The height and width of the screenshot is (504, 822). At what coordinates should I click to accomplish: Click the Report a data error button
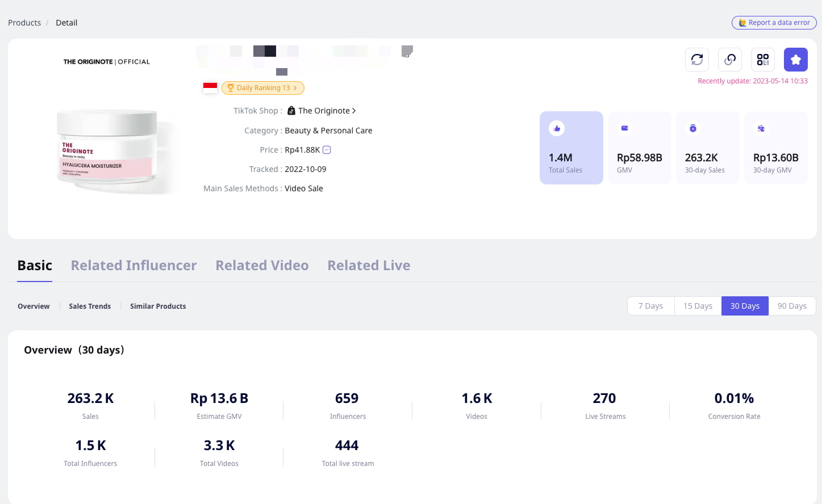774,23
